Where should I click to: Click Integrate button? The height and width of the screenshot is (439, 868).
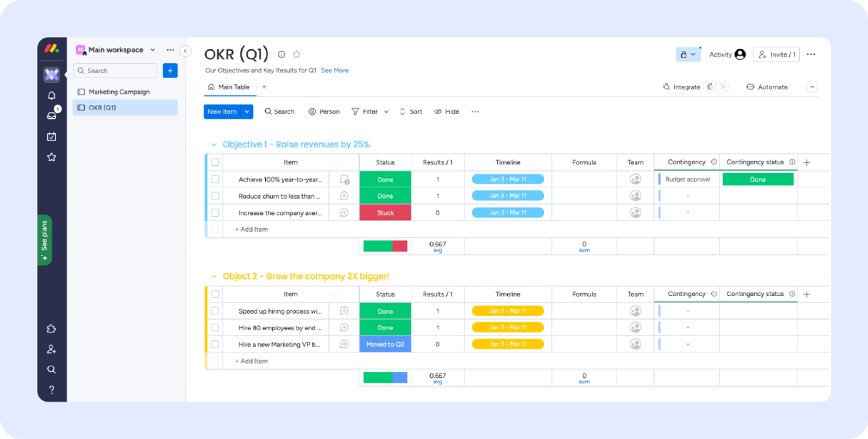[x=681, y=87]
